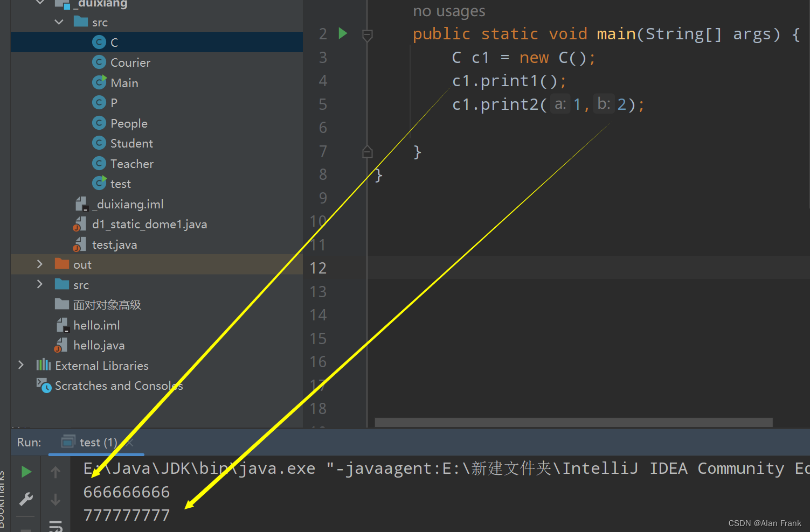Select class C icon in project tree
This screenshot has height=532, width=810.
coord(99,43)
